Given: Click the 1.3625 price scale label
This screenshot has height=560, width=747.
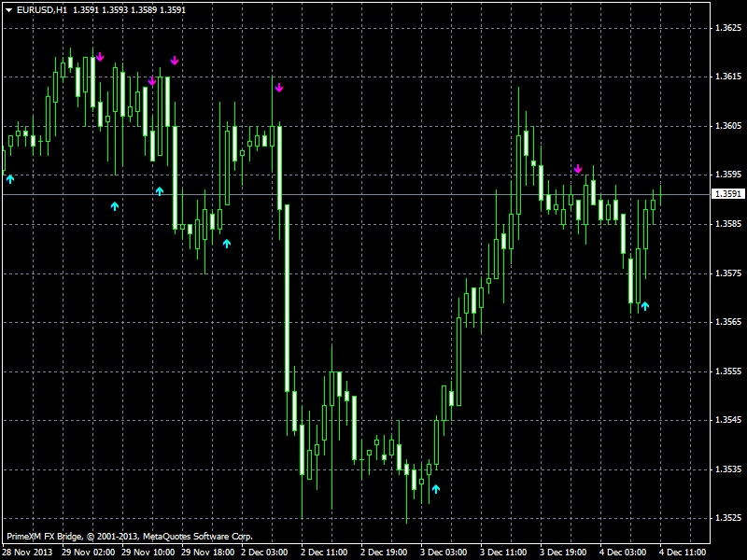Looking at the screenshot, I should (728, 27).
